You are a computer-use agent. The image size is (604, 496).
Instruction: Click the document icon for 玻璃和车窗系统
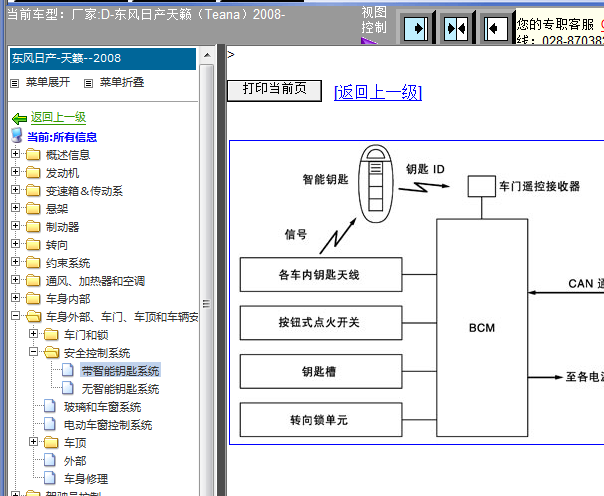point(50,407)
